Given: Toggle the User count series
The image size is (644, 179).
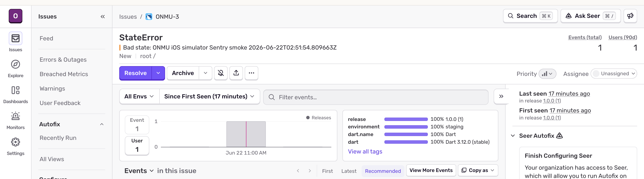Looking at the screenshot, I should click(x=137, y=145).
